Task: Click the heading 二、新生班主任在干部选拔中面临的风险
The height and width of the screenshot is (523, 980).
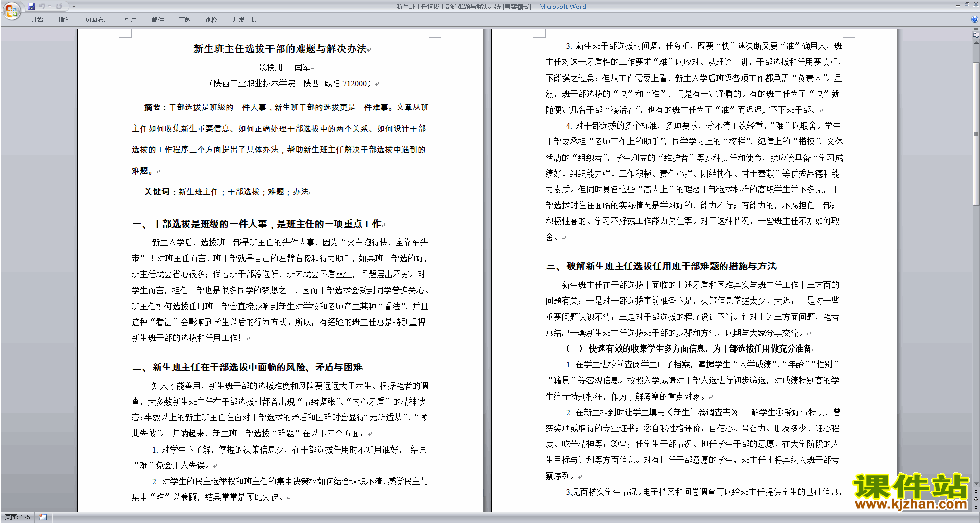Action: (247, 367)
